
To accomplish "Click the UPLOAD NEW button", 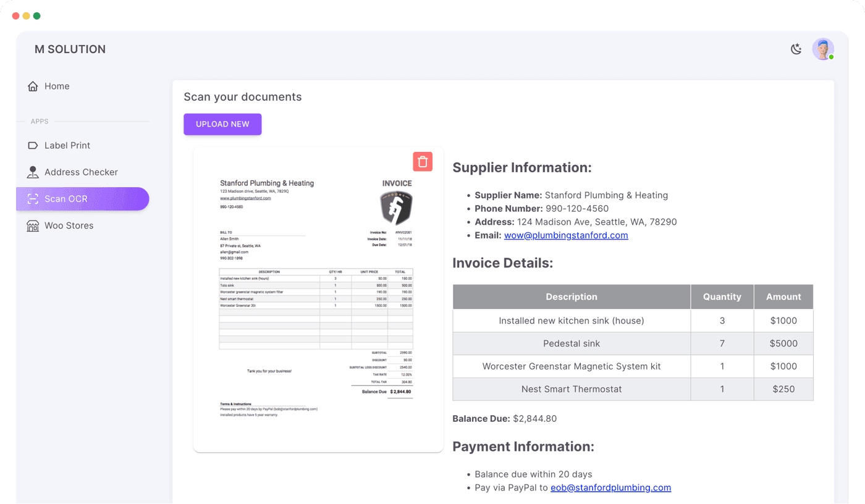I will 222,124.
